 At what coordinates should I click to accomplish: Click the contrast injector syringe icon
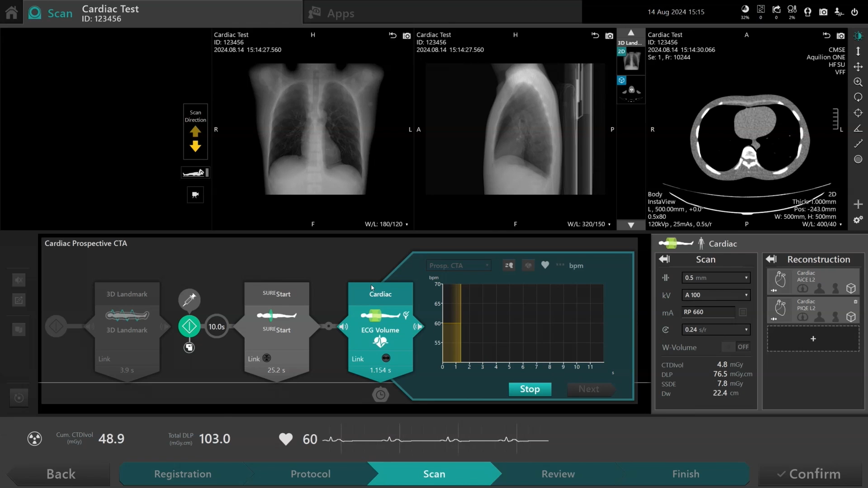pyautogui.click(x=189, y=299)
